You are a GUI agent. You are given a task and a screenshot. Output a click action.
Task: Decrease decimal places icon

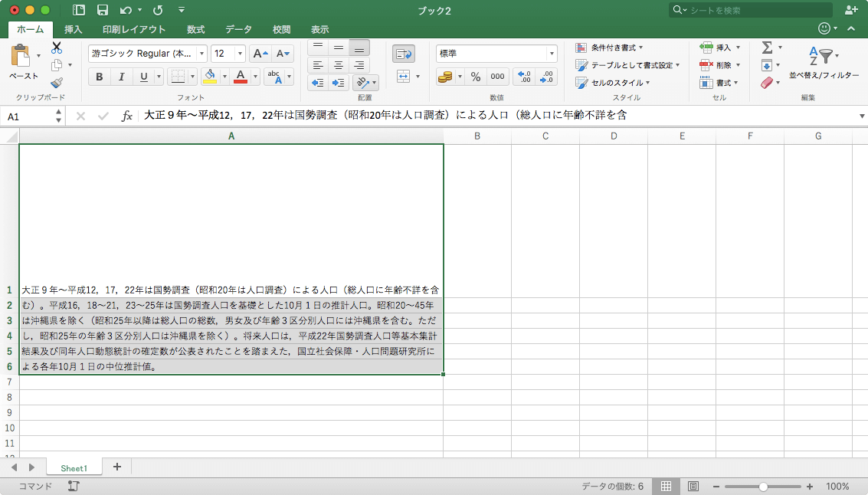pos(546,77)
